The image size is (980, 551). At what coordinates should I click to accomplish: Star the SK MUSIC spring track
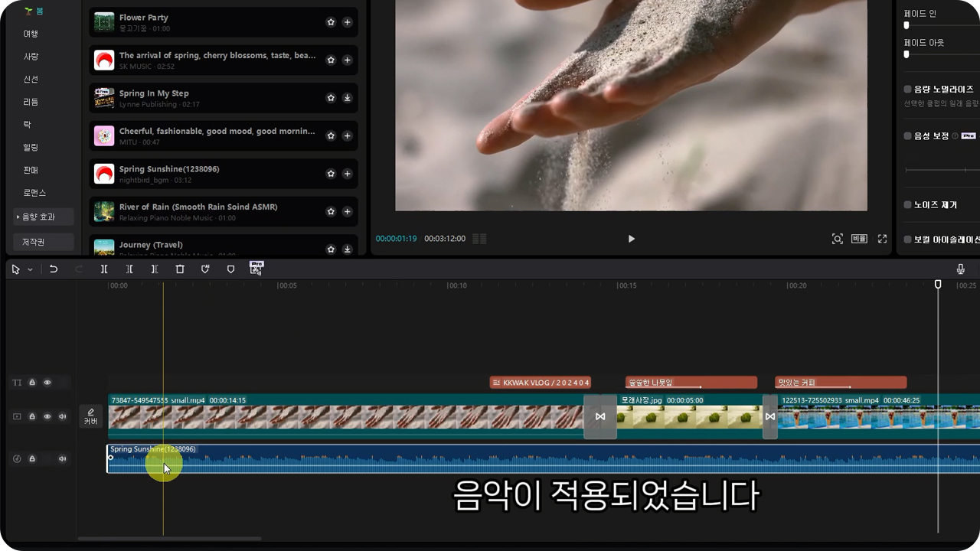(331, 60)
